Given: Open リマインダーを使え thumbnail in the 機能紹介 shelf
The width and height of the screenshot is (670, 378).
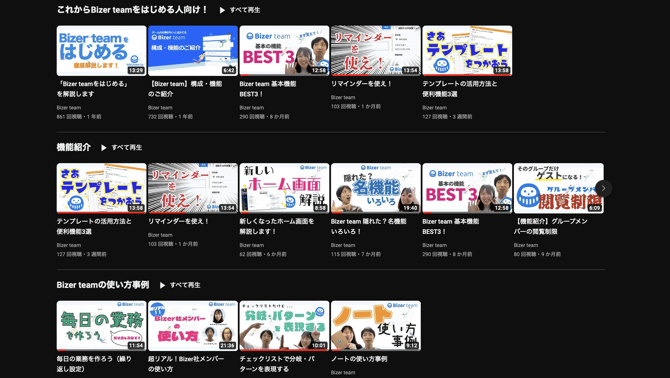Looking at the screenshot, I should (x=193, y=188).
